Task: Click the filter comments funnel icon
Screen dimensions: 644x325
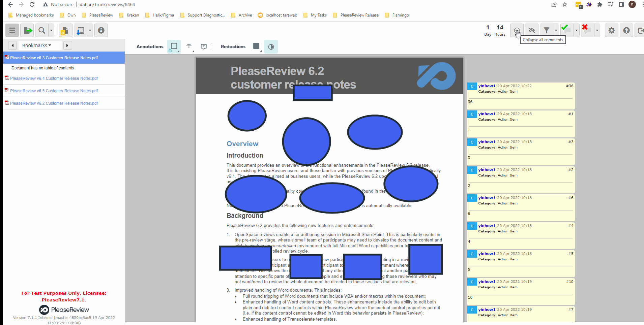Action: (547, 30)
